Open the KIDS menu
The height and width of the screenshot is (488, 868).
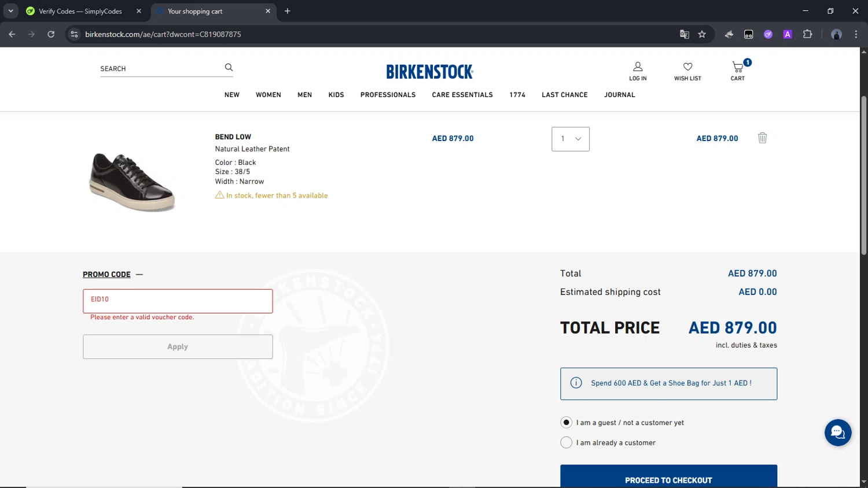pos(336,95)
